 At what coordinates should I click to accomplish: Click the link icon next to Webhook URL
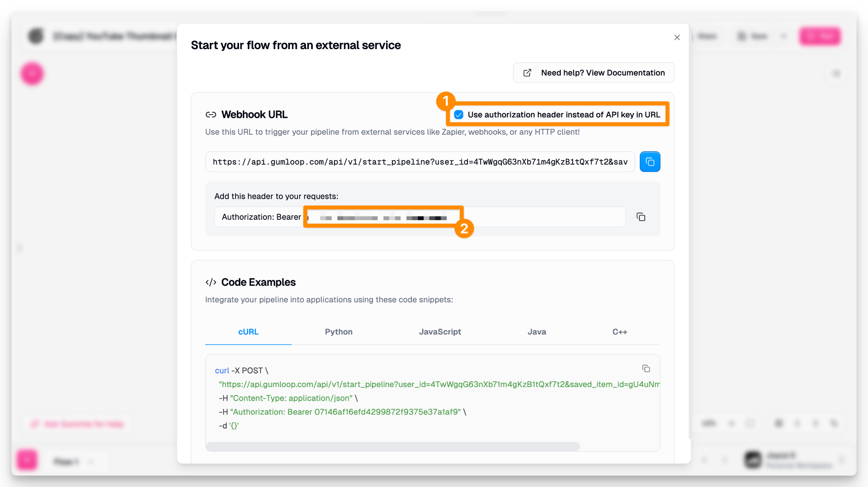(x=211, y=115)
